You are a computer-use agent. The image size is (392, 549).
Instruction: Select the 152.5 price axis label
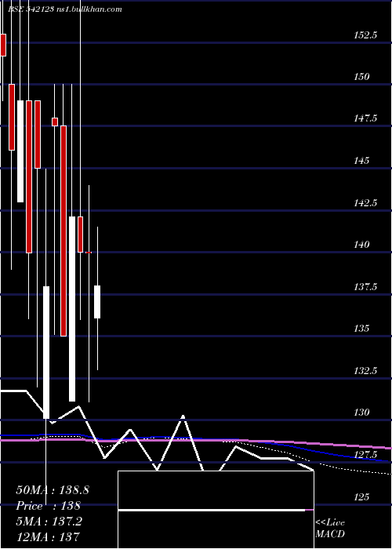(x=365, y=35)
